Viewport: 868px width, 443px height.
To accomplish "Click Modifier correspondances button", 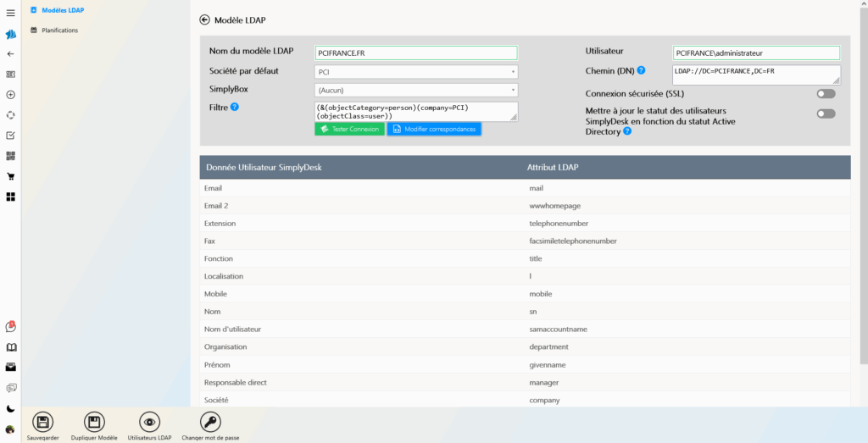I will click(x=435, y=129).
